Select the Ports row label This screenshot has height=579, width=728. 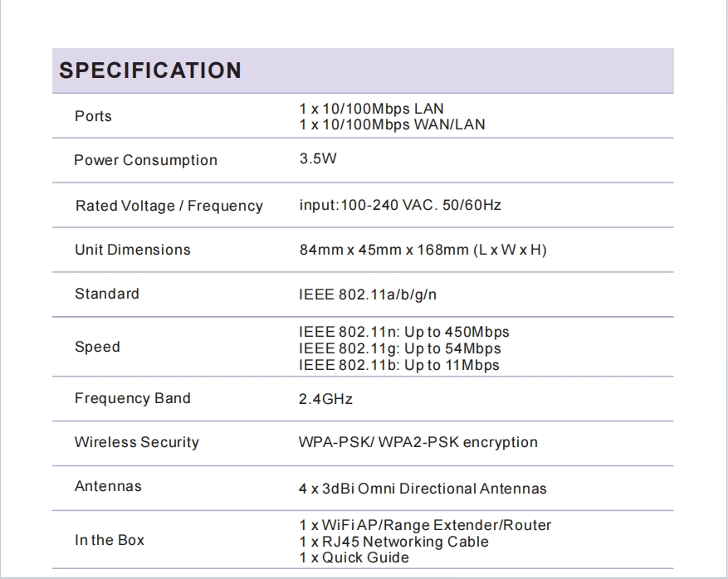93,116
